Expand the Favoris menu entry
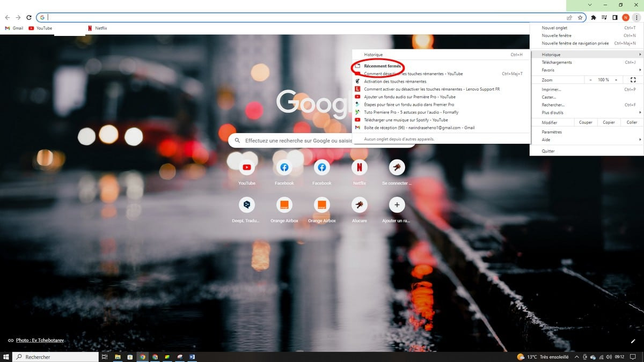The height and width of the screenshot is (362, 644). (587, 70)
